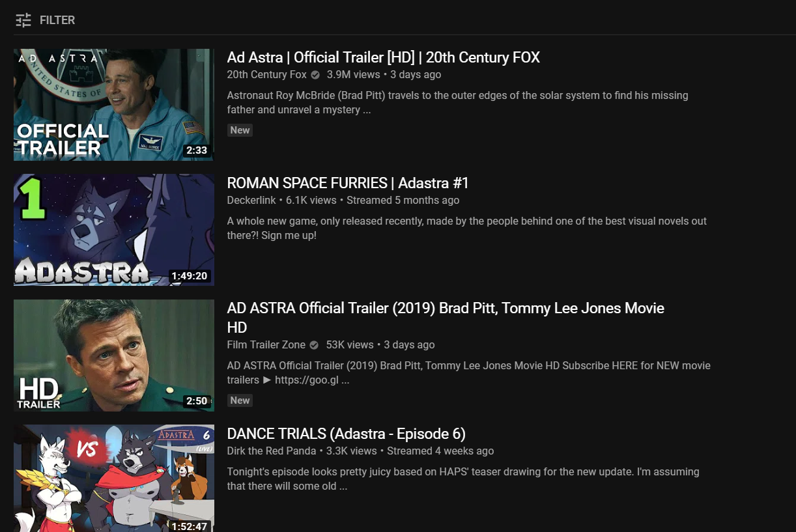Open the DANCE TRIALS episode 6 thumbnail
Viewport: 796px width, 532px height.
(114, 478)
